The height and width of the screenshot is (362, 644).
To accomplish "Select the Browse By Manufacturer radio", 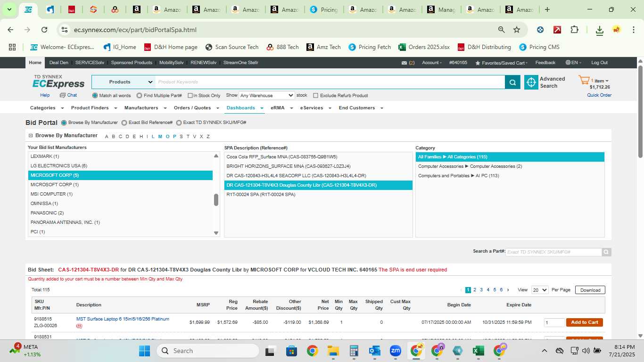I will (64, 123).
